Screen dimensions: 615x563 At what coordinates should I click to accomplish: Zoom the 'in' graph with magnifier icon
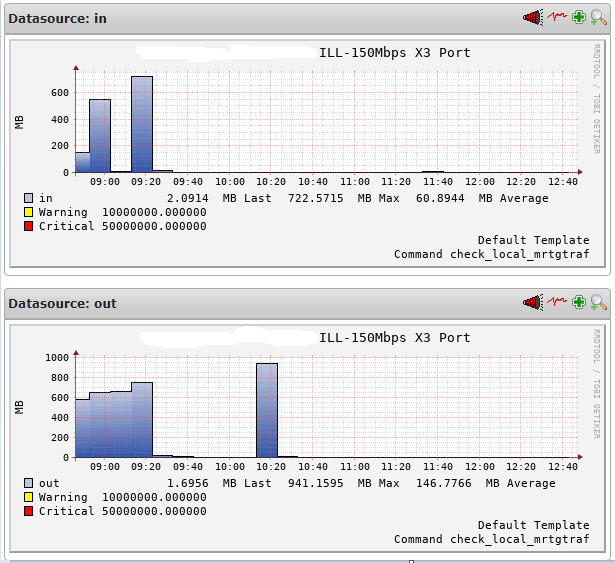pos(598,18)
